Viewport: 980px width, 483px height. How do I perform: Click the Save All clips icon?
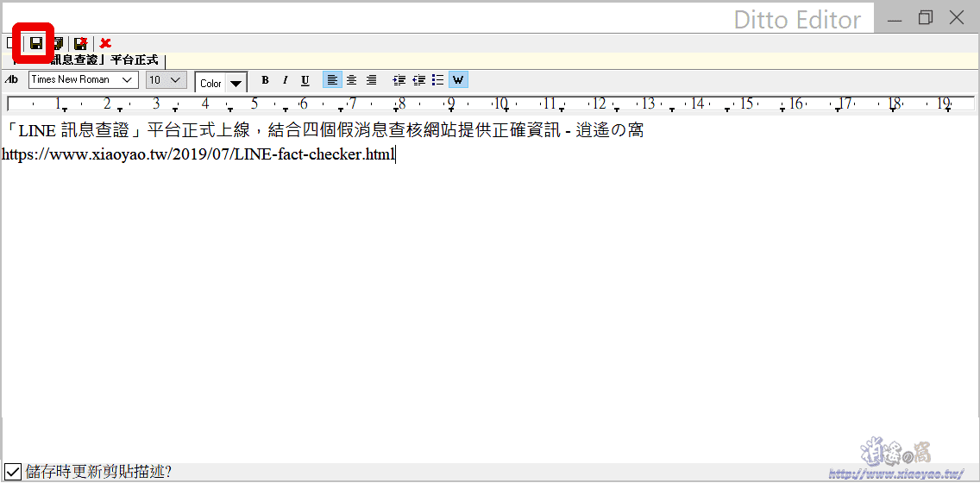click(x=59, y=43)
